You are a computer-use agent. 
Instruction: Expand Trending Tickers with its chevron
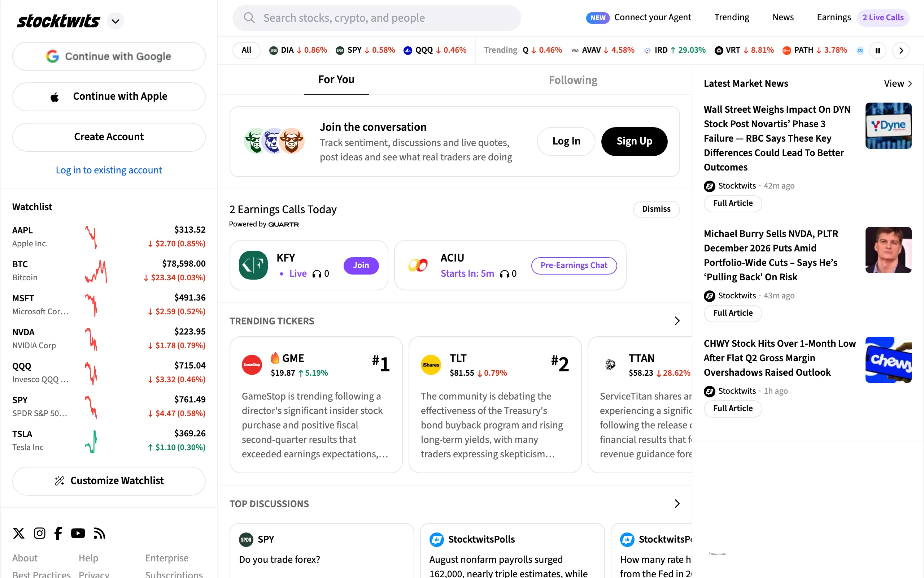677,321
